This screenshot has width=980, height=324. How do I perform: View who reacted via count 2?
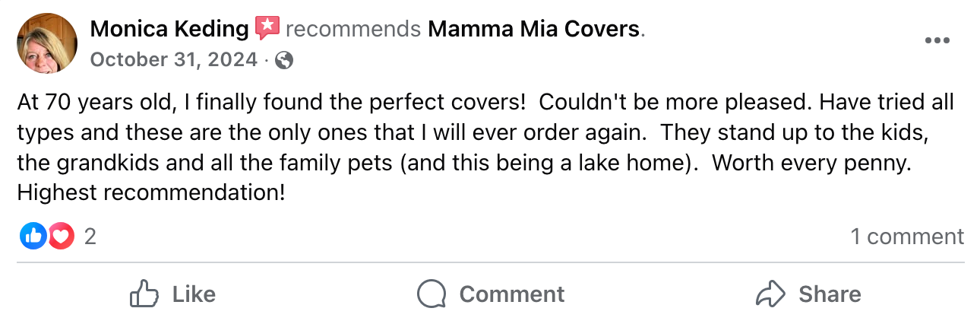point(90,237)
